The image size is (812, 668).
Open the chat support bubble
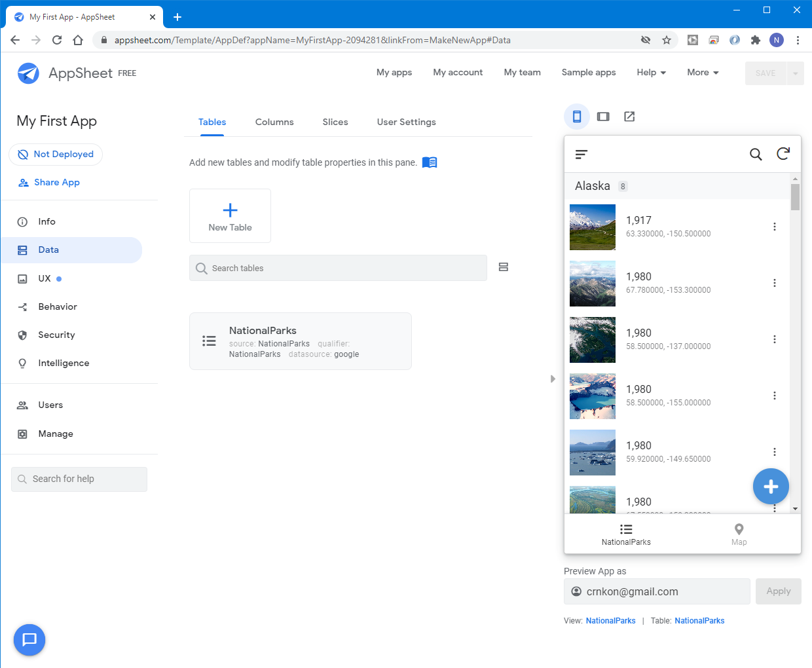click(29, 640)
